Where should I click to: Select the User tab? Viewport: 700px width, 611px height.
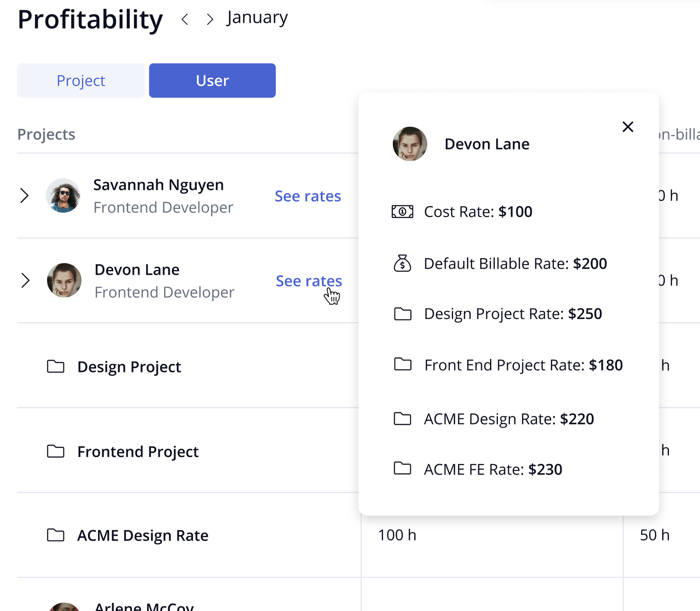[212, 81]
